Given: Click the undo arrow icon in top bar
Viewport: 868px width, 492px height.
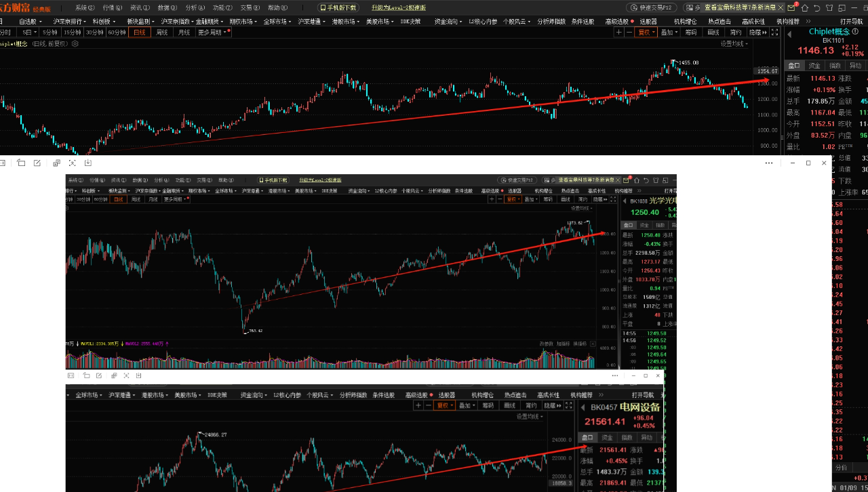Looking at the screenshot, I should [x=817, y=8].
